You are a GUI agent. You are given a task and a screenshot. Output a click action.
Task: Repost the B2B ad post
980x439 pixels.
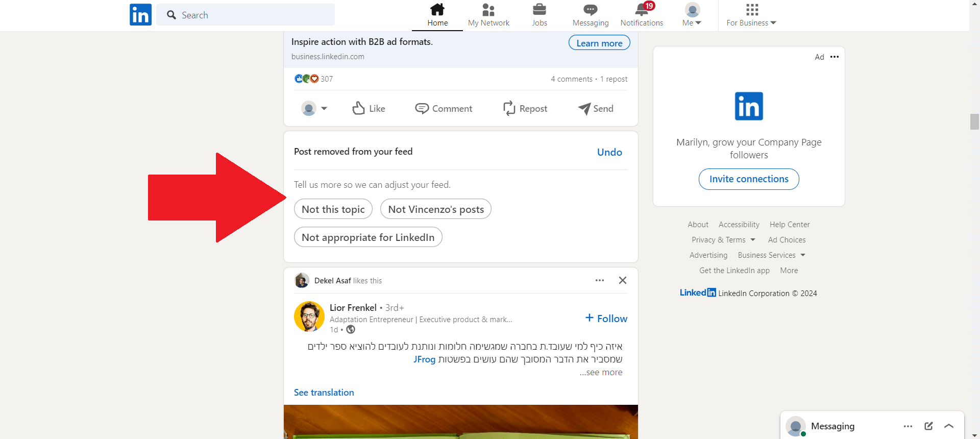point(525,108)
